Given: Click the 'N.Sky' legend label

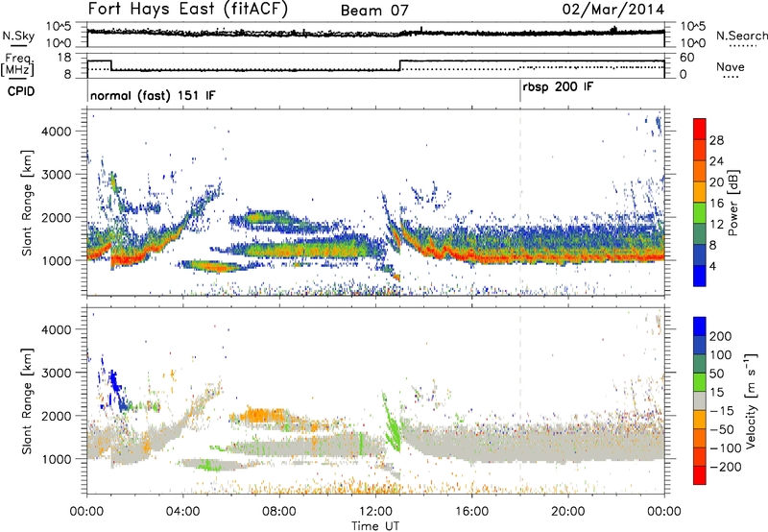Looking at the screenshot, I should tap(18, 36).
